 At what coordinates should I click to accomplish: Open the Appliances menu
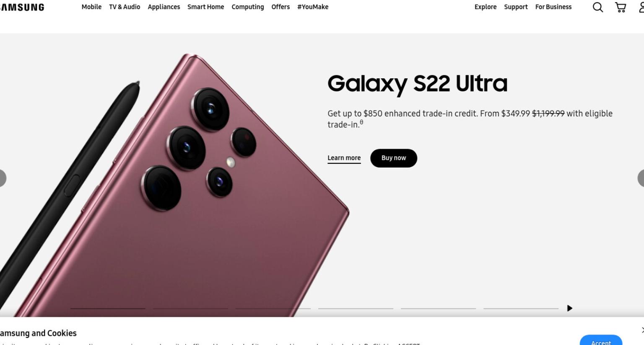pyautogui.click(x=164, y=7)
